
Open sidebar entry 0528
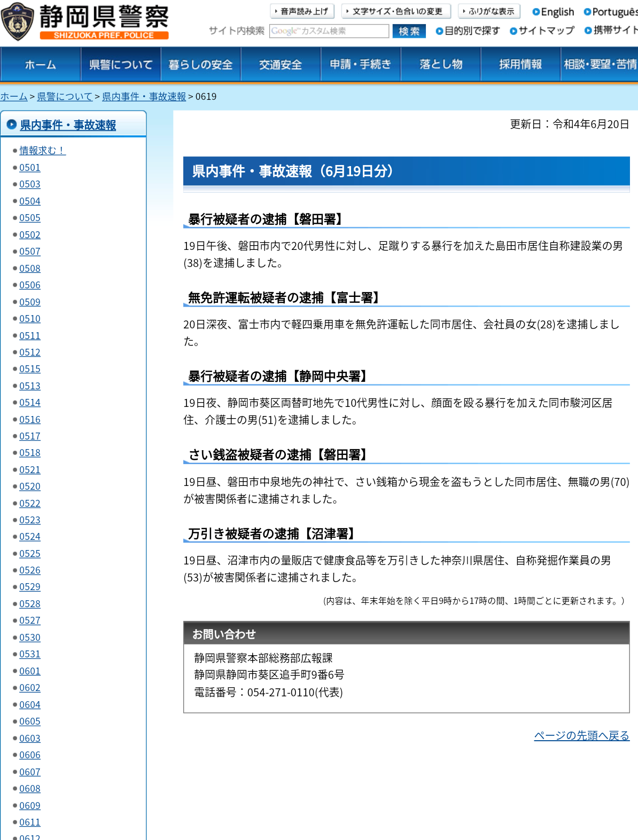(30, 604)
